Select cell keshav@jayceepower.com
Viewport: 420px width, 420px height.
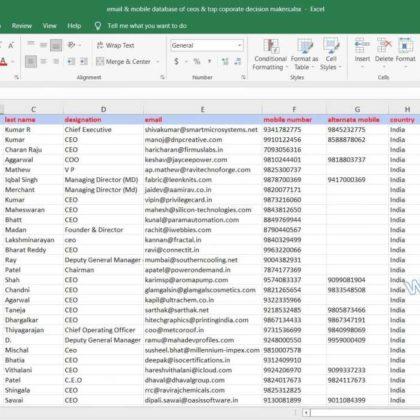click(203, 160)
